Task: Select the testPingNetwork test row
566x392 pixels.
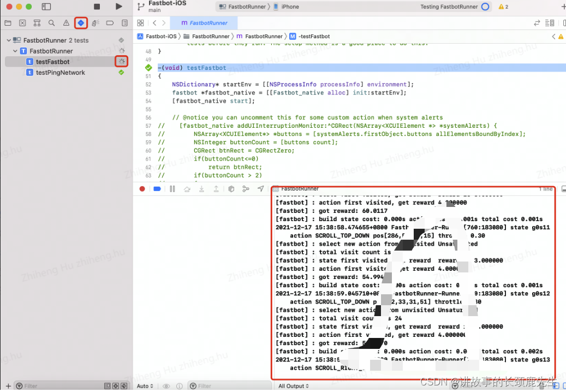Action: point(67,73)
